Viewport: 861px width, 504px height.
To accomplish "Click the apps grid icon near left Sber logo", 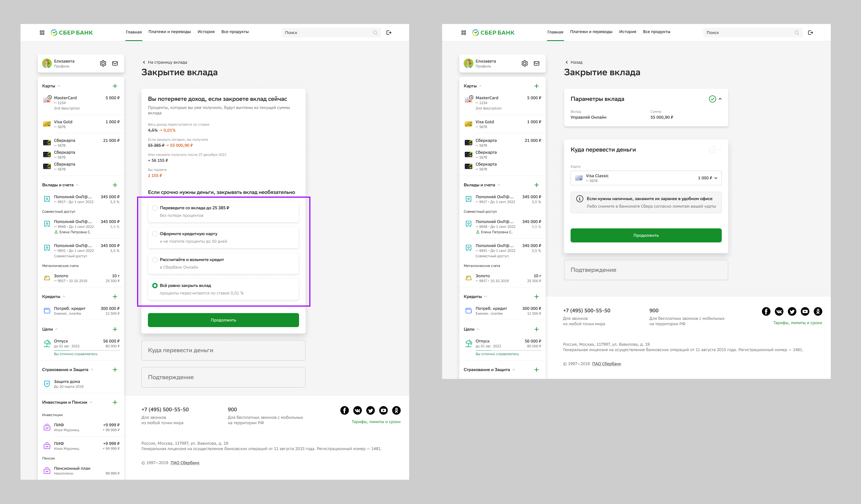I will (x=42, y=33).
